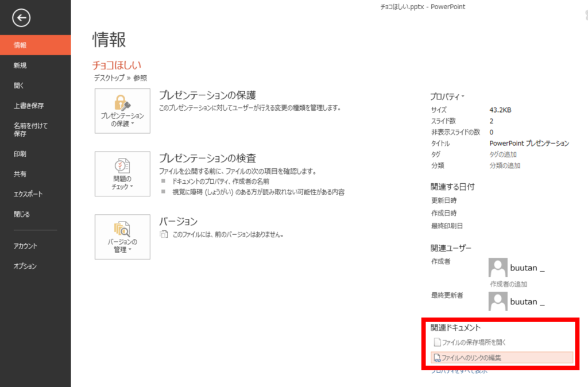Click the プレゼンテーションの検査 heading
Viewport: 588px width, 387px height.
207,158
